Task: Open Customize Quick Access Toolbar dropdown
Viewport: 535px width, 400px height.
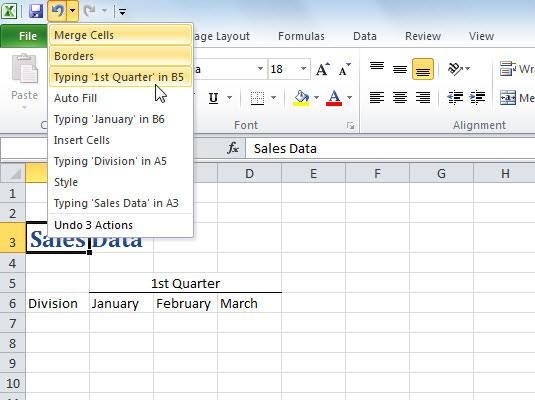Action: (122, 12)
